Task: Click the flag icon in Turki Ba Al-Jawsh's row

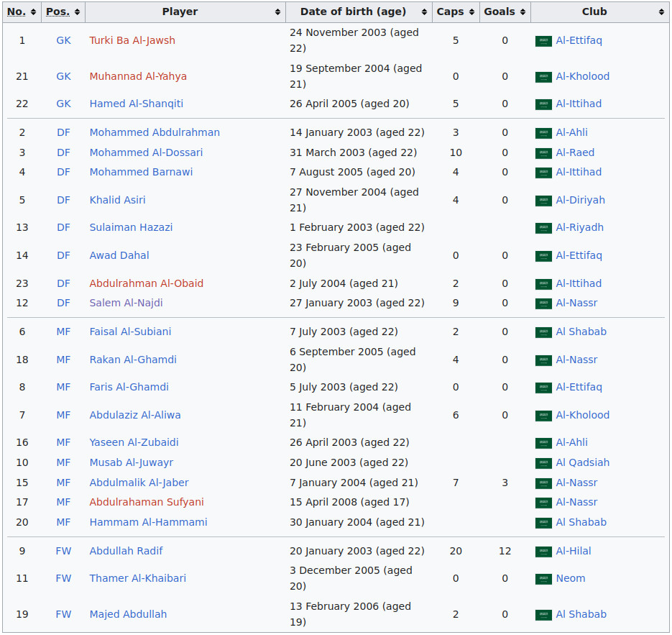Action: pos(543,41)
